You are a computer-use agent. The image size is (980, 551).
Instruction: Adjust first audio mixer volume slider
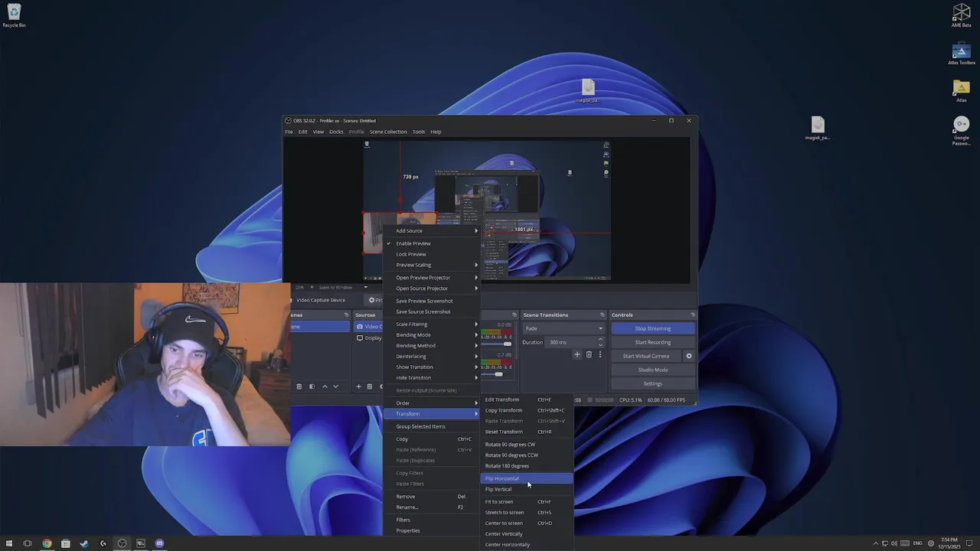[x=507, y=344]
